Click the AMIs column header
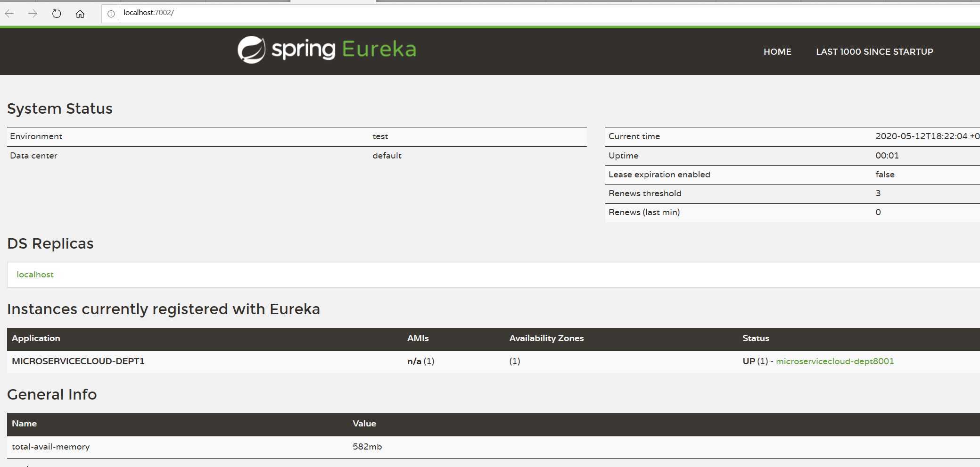 click(x=418, y=338)
